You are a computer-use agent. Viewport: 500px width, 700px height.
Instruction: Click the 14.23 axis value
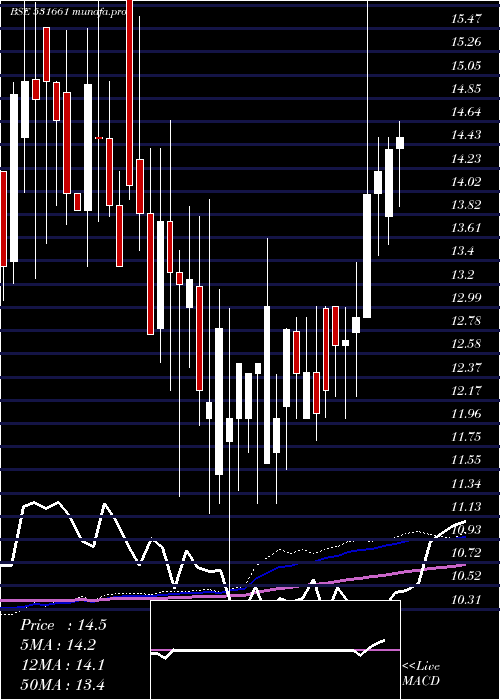click(467, 158)
